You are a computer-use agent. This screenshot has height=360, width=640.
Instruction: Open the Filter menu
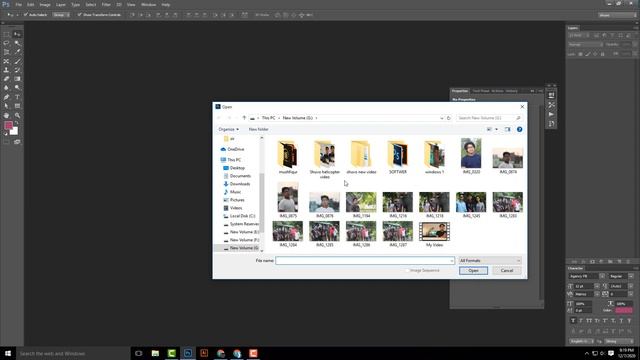(x=106, y=4)
